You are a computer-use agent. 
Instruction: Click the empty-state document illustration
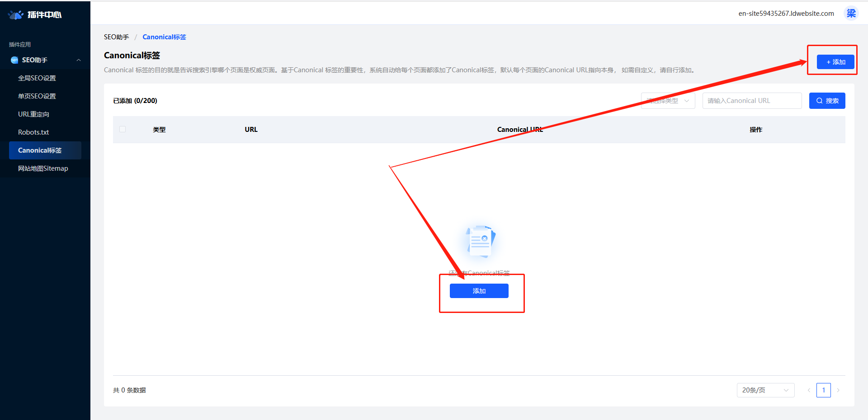480,242
